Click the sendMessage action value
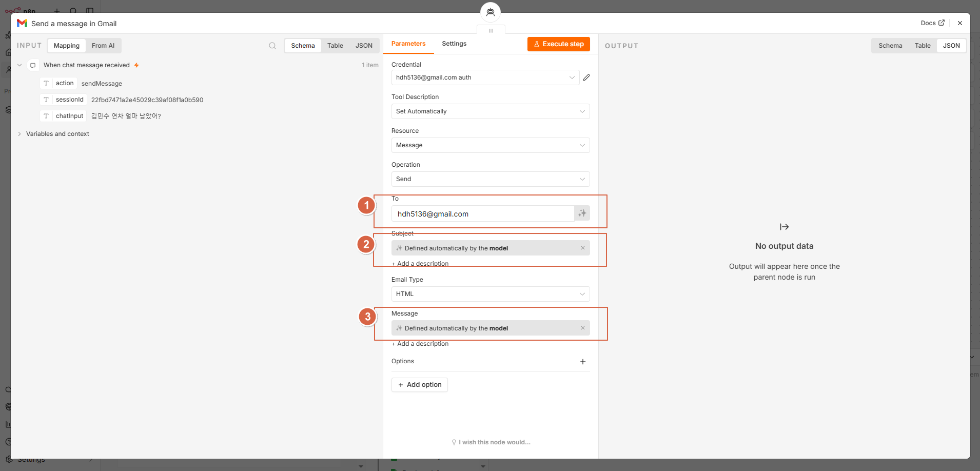 pos(102,84)
